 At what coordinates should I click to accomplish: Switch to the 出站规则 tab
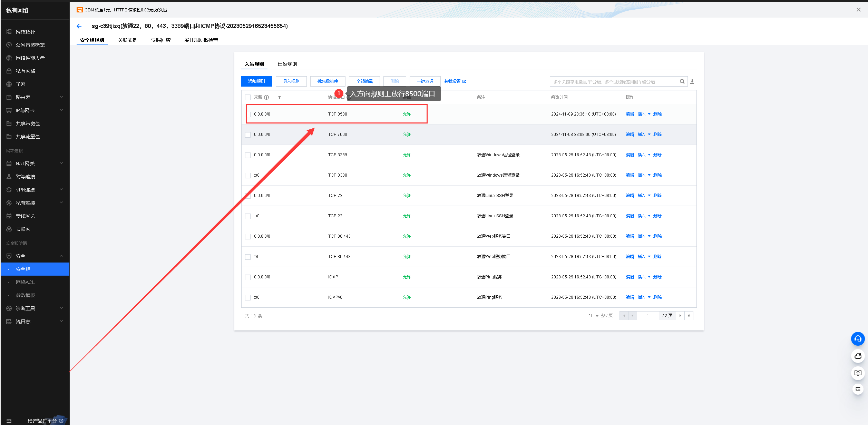(x=287, y=64)
